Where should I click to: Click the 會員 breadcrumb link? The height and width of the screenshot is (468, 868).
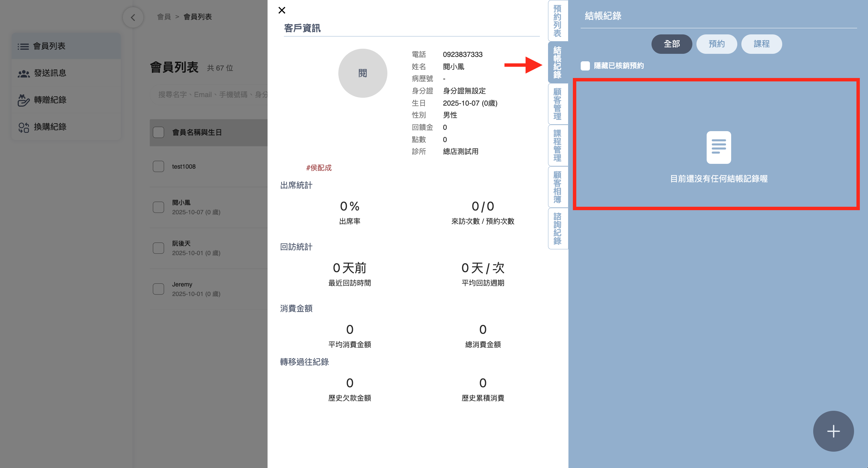click(x=164, y=17)
